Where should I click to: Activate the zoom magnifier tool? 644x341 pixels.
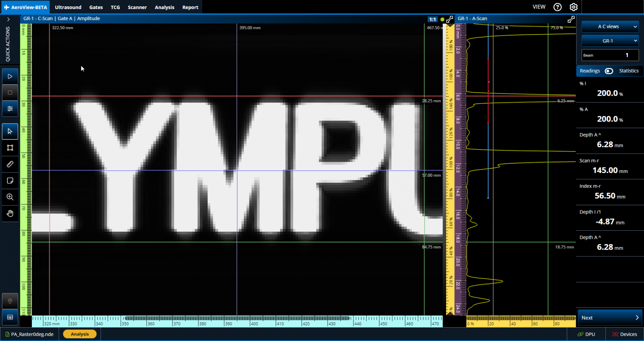click(x=10, y=197)
